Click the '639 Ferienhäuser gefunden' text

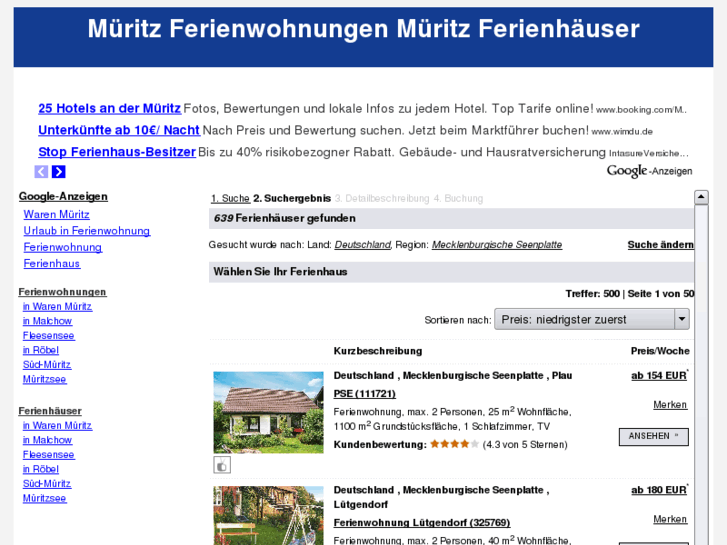click(285, 218)
